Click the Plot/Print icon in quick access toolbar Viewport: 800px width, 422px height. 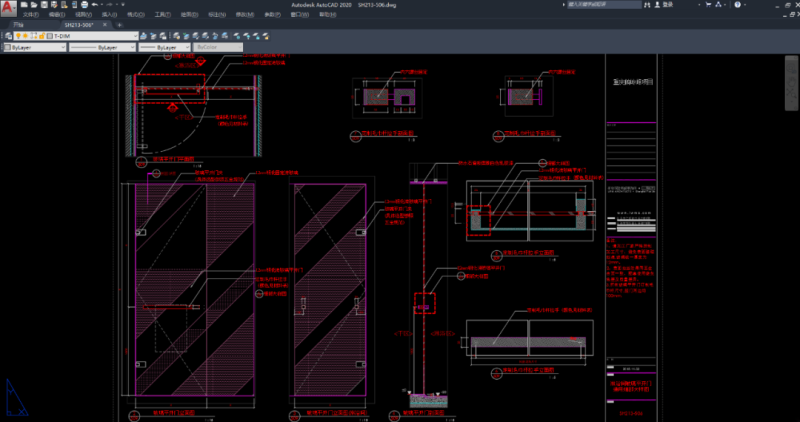click(83, 5)
